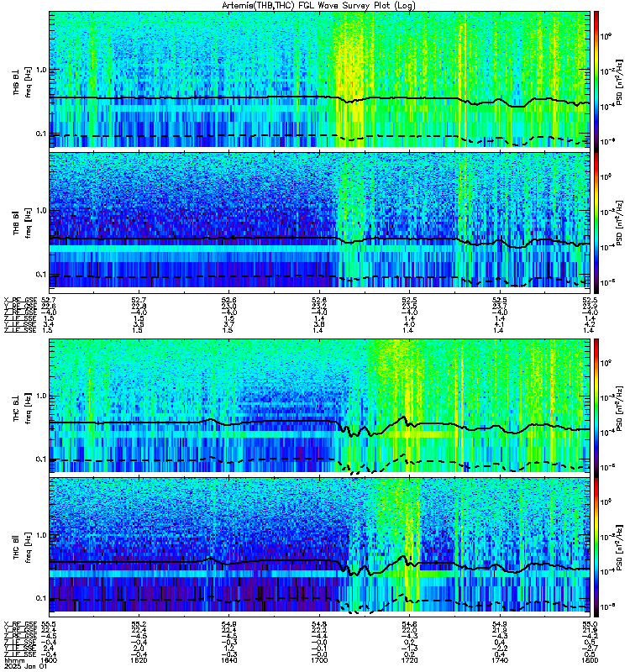This screenshot has height=672, width=630.
Task: Click the '1.0' frequency tick of the bottom THC panel
Action: click(x=41, y=535)
